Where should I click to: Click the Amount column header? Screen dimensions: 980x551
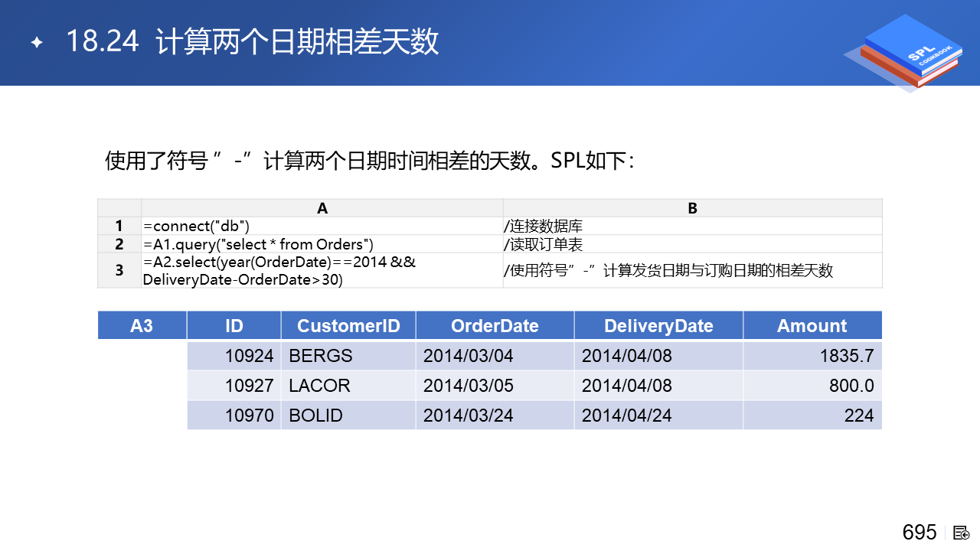(812, 325)
